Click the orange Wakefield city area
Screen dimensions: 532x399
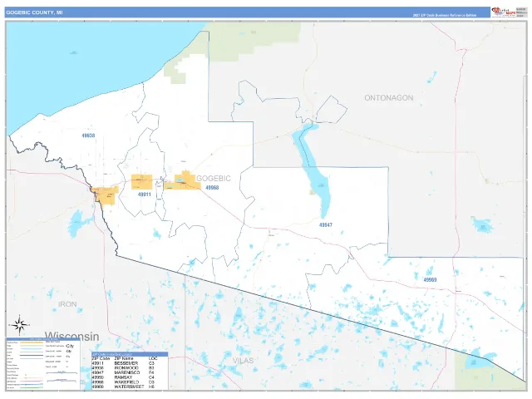[183, 183]
